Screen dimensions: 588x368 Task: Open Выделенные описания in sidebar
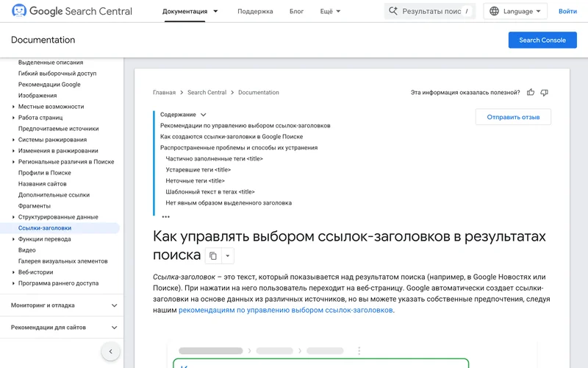tap(51, 63)
